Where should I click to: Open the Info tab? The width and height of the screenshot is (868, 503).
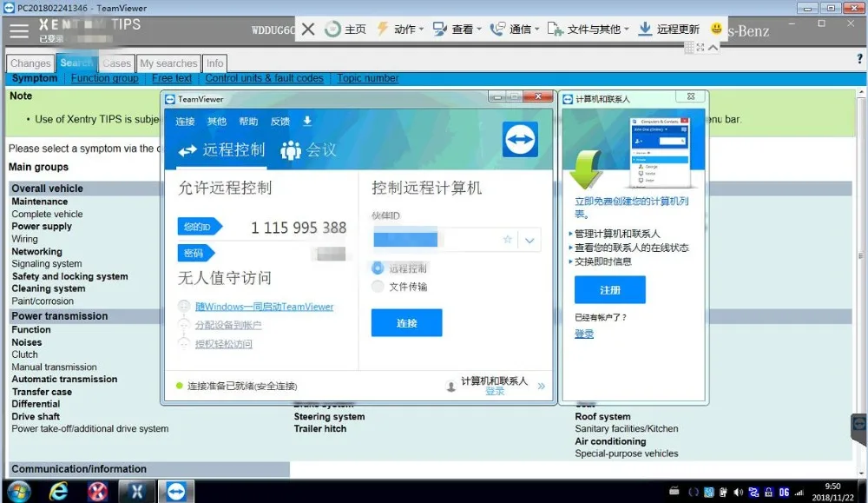click(x=214, y=63)
